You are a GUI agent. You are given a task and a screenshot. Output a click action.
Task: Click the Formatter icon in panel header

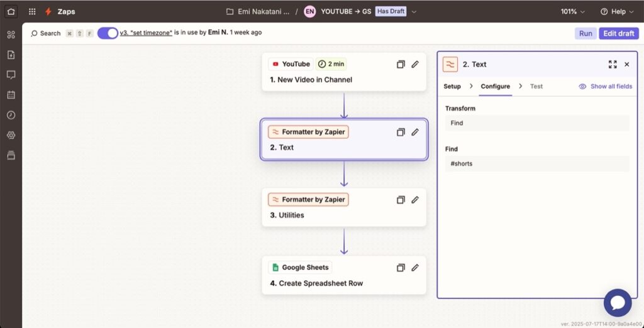point(450,65)
